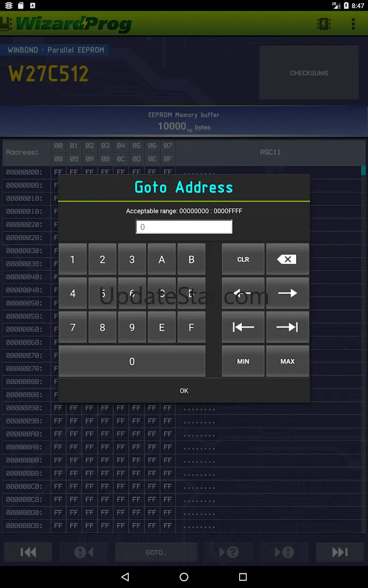Tap Android home navigation button

[x=184, y=577]
